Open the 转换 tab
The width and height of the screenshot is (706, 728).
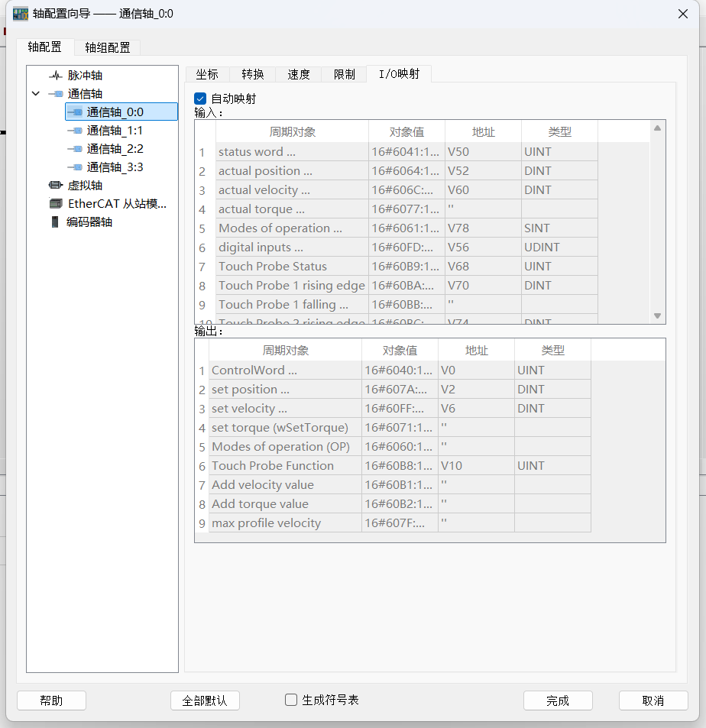coord(253,74)
